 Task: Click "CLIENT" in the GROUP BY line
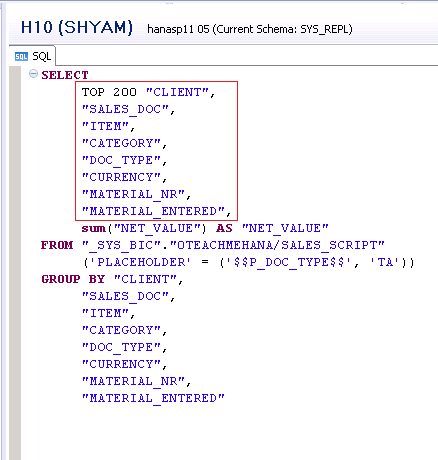[x=145, y=279]
